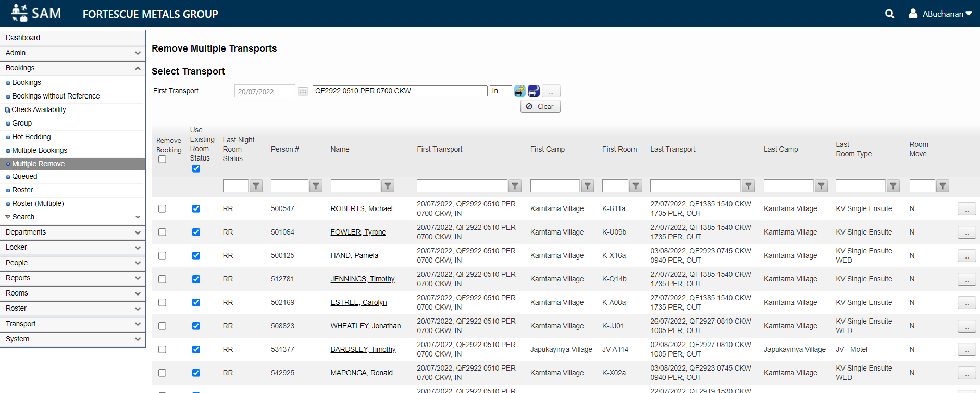980x393 pixels.
Task: Click the search magnifier icon in header
Action: [x=889, y=14]
